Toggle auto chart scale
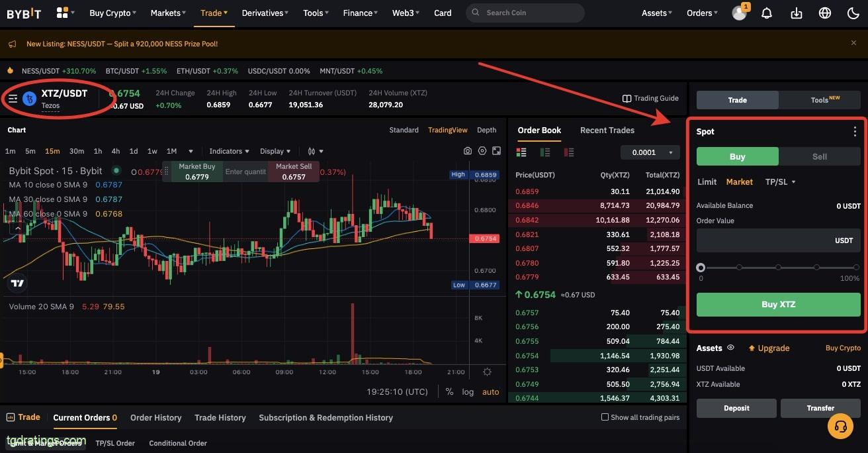 point(491,391)
